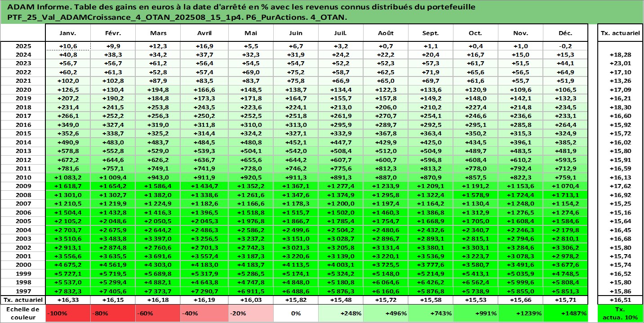Select the 'Janv.' column header
This screenshot has height=323, width=644.
pos(68,33)
